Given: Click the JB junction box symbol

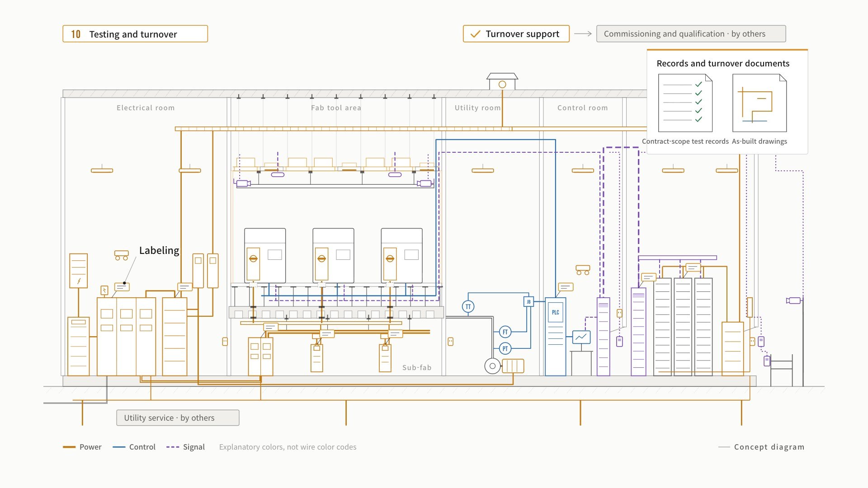Looking at the screenshot, I should 528,301.
